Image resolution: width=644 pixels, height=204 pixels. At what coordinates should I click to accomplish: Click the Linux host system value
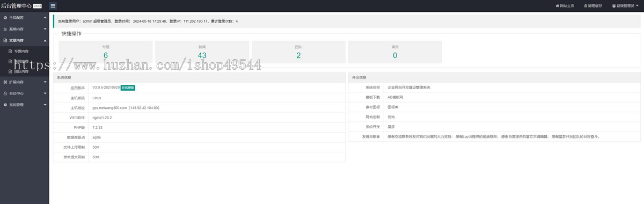pos(97,98)
